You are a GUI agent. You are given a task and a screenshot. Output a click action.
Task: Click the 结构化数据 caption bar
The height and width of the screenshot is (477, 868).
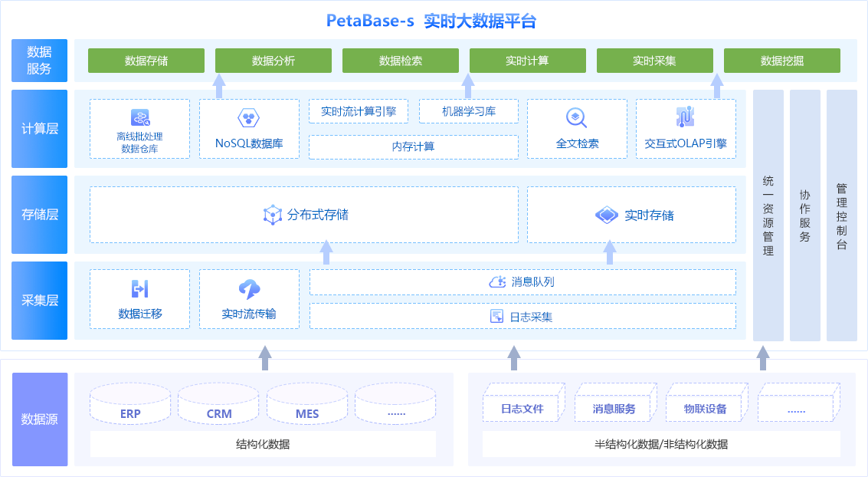[x=263, y=444]
